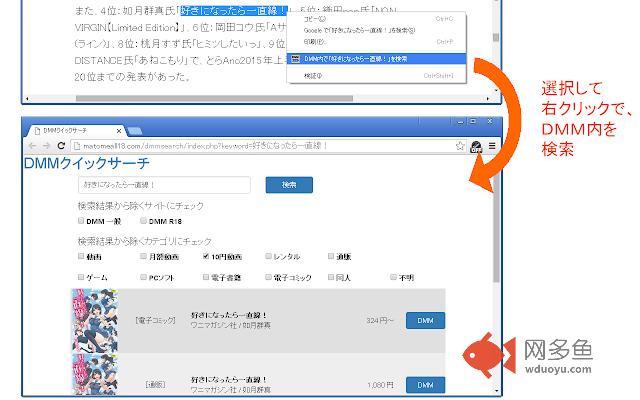Click the DMM extension icon in the toolbar
Viewport: 640px width, 400px height.
[477, 147]
